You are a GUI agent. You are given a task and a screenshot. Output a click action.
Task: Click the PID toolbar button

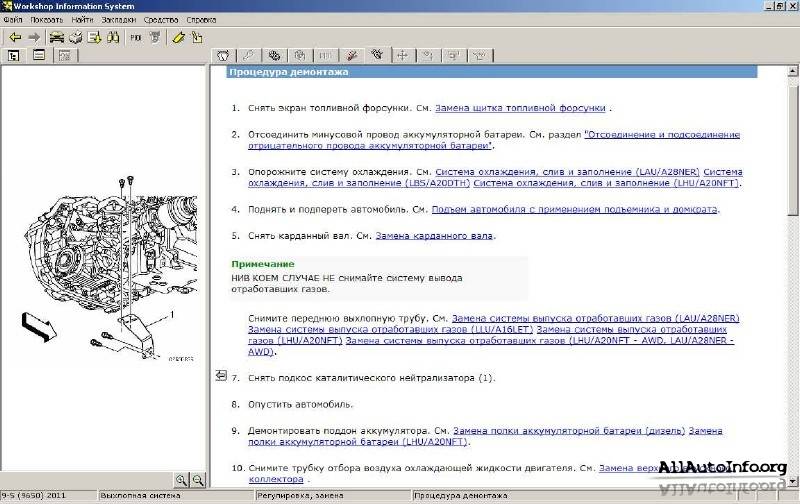pyautogui.click(x=136, y=37)
